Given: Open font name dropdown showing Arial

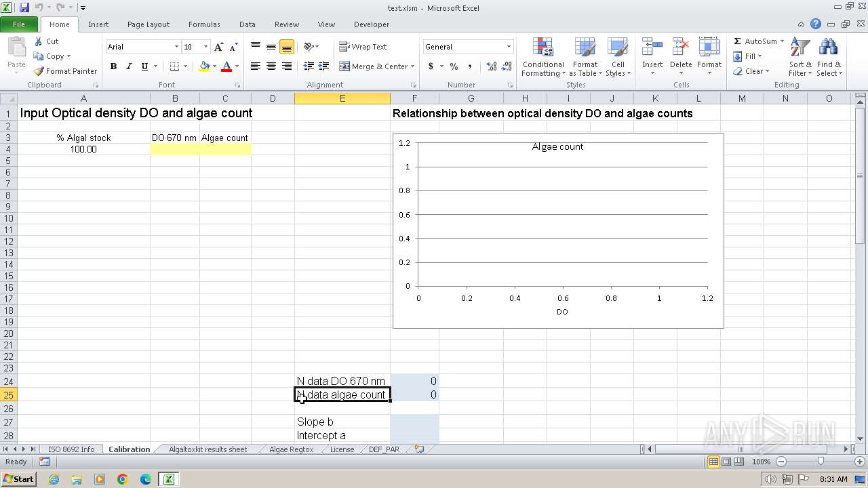Looking at the screenshot, I should pos(176,47).
